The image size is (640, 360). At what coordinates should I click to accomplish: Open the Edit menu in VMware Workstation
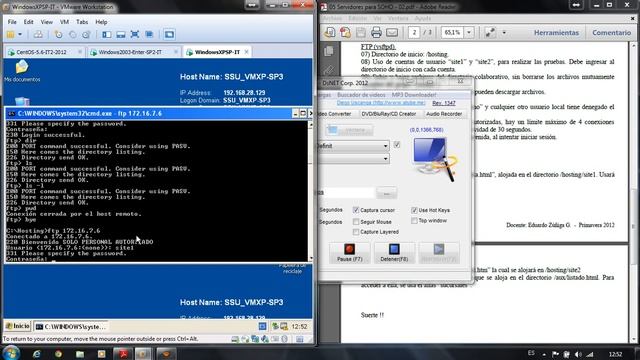click(28, 22)
